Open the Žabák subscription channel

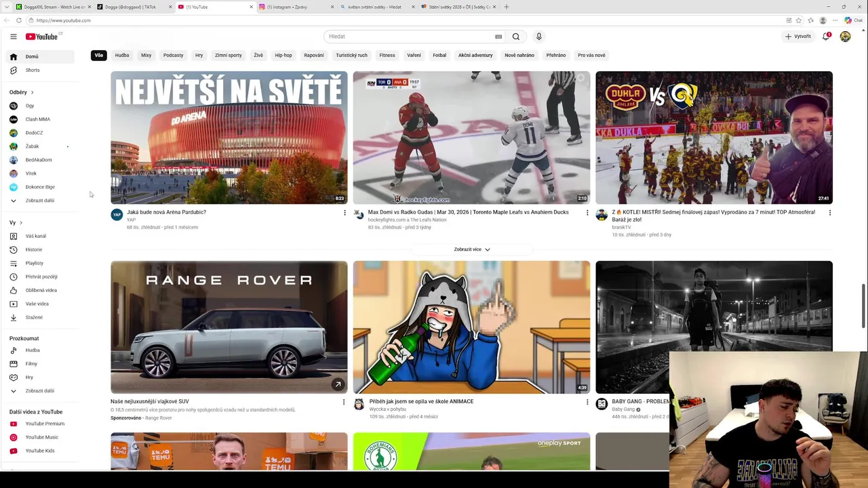click(39, 146)
